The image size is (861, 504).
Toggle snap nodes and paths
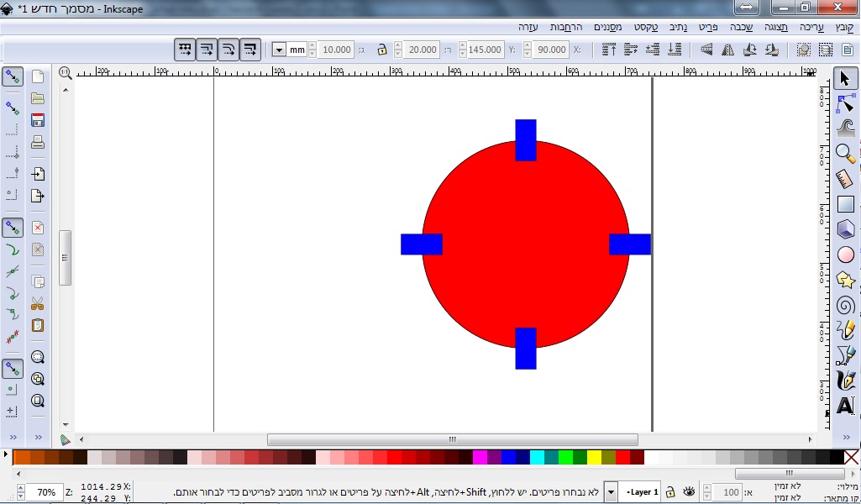click(x=12, y=228)
